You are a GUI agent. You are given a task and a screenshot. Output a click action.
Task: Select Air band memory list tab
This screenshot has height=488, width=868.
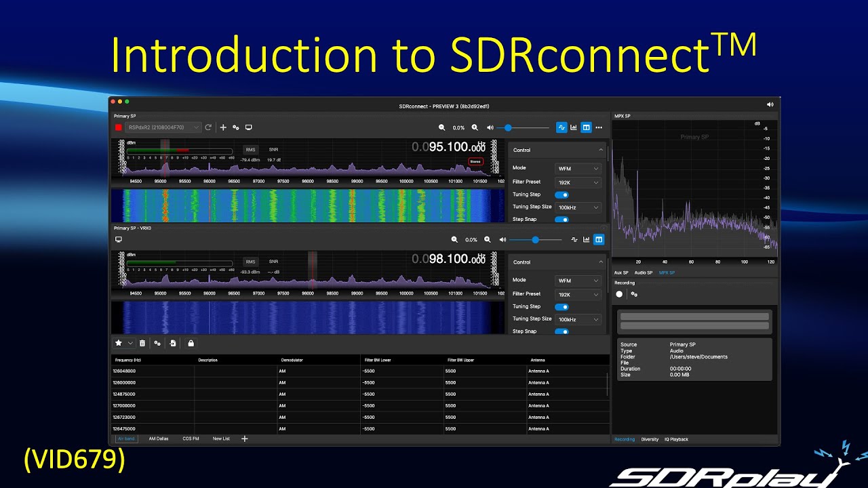click(x=126, y=439)
